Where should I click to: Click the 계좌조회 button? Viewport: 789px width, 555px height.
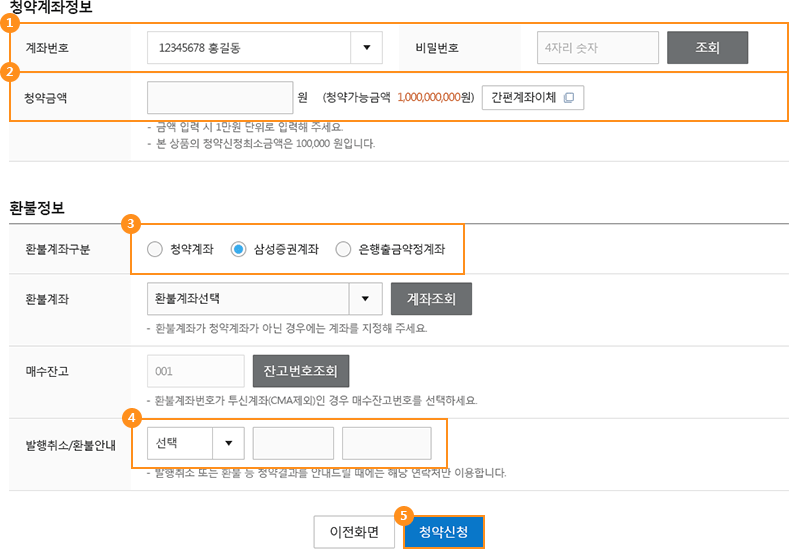click(431, 299)
